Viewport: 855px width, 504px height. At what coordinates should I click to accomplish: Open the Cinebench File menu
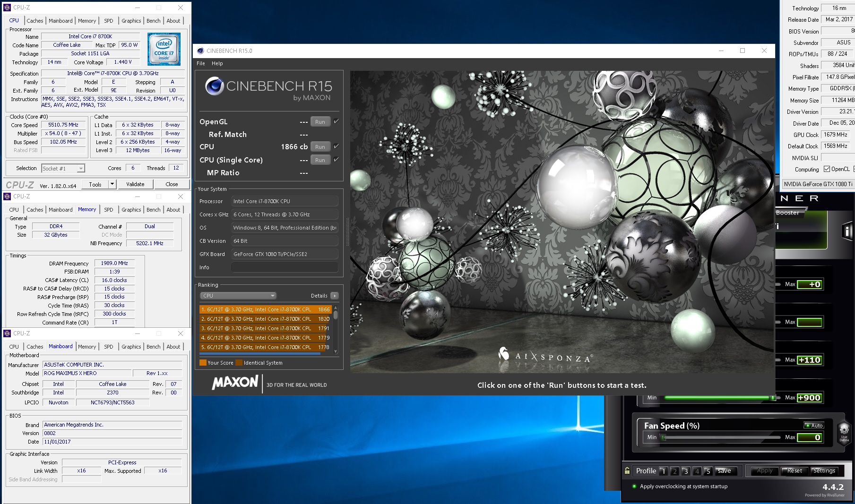pos(201,63)
